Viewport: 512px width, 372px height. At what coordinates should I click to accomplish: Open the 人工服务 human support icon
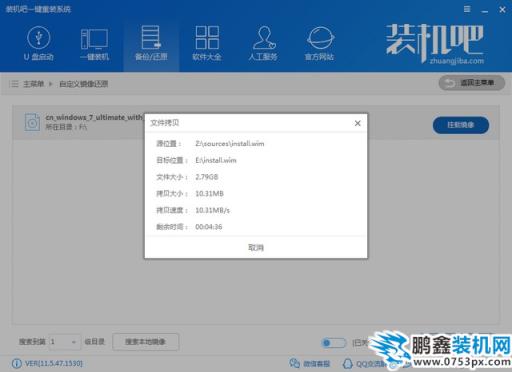click(263, 44)
